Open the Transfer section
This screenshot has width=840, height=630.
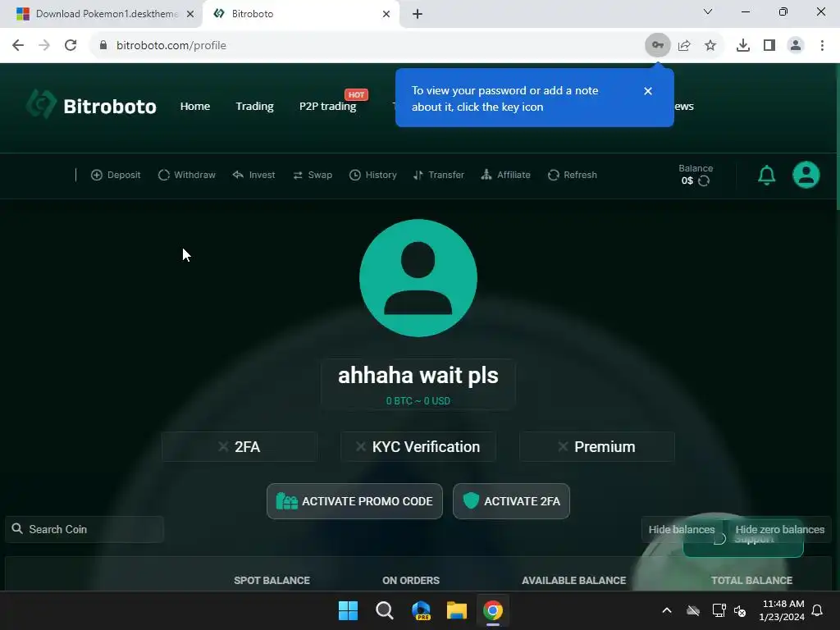click(439, 175)
